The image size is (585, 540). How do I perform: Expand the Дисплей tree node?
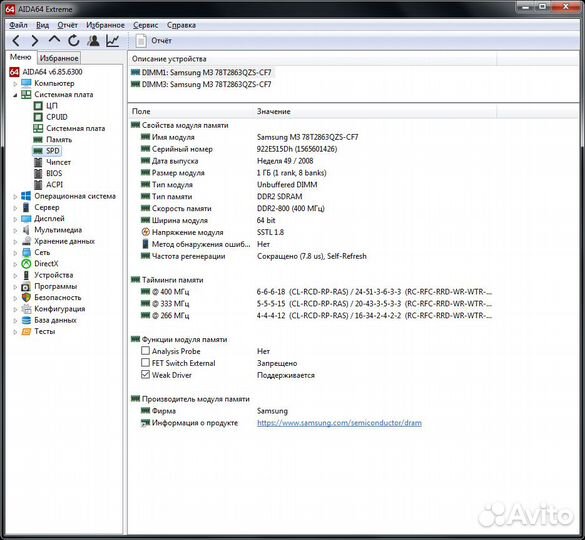pos(15,219)
